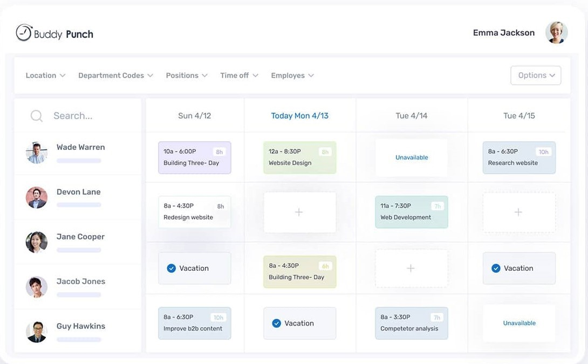Click the progress bar under Devon Lane

click(x=79, y=205)
